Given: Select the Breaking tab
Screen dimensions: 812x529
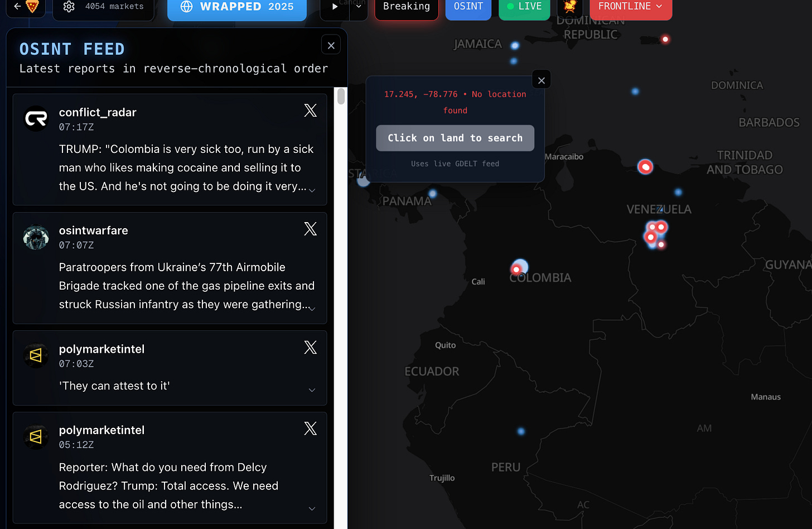Looking at the screenshot, I should click(407, 7).
